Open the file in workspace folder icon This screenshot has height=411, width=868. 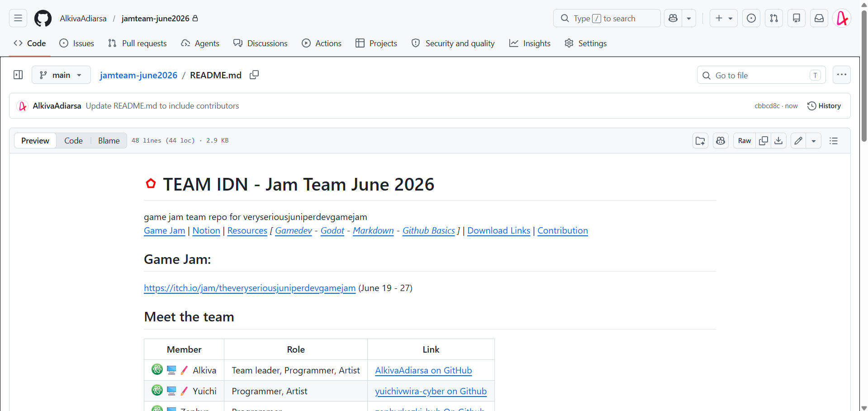click(x=700, y=141)
